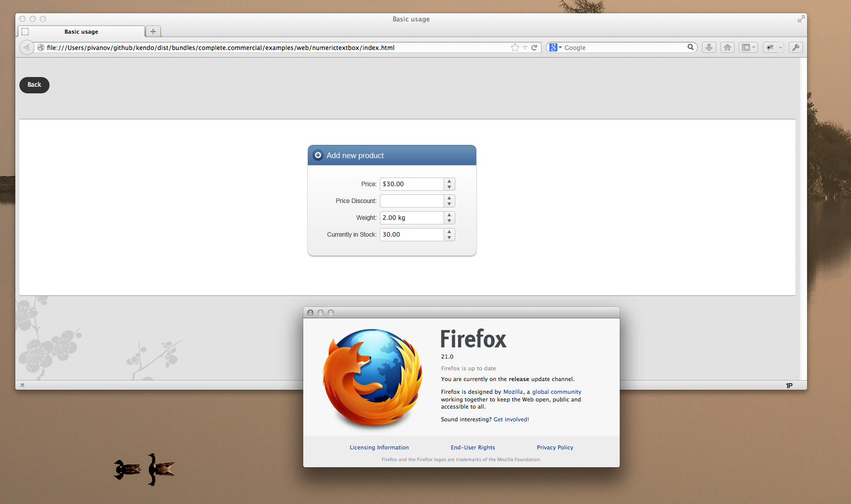The height and width of the screenshot is (504, 851).
Task: Decrease the Price value
Action: [449, 187]
